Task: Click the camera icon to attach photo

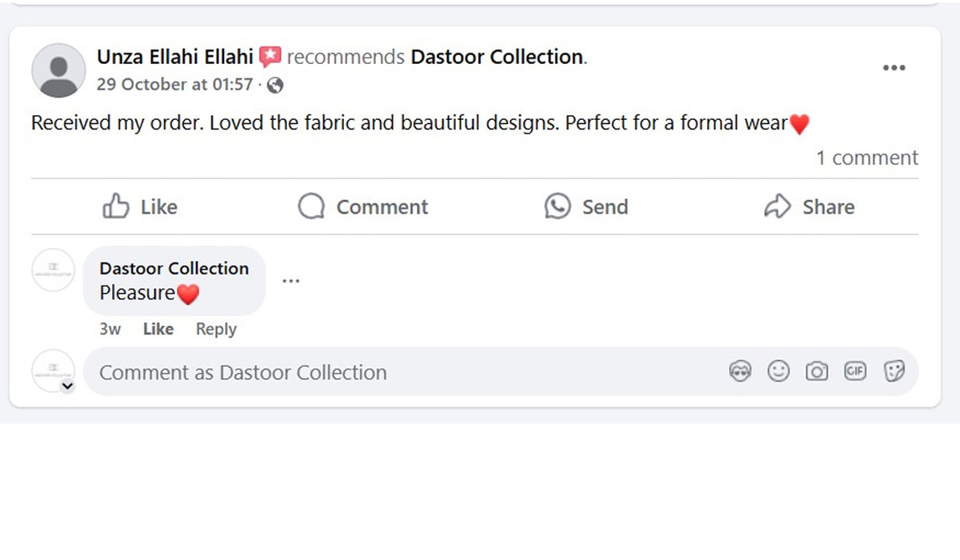Action: pos(817,371)
